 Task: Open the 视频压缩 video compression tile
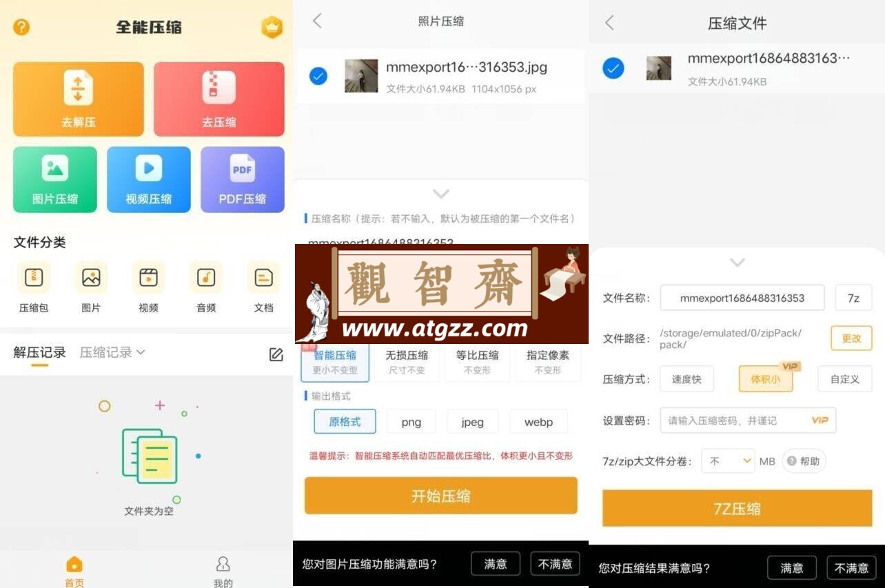click(149, 179)
